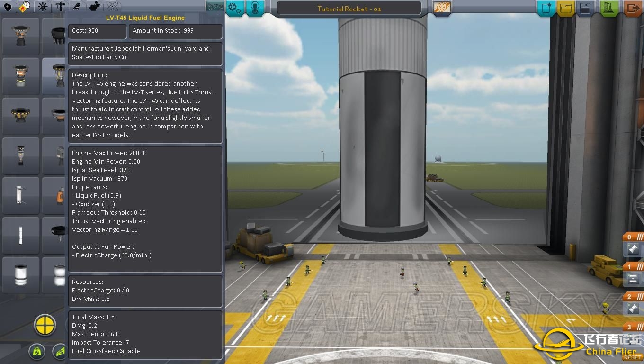Click the 'LV-T45 Liquid Fuel Engine' title
Image resolution: width=644 pixels, height=364 pixels.
point(145,18)
